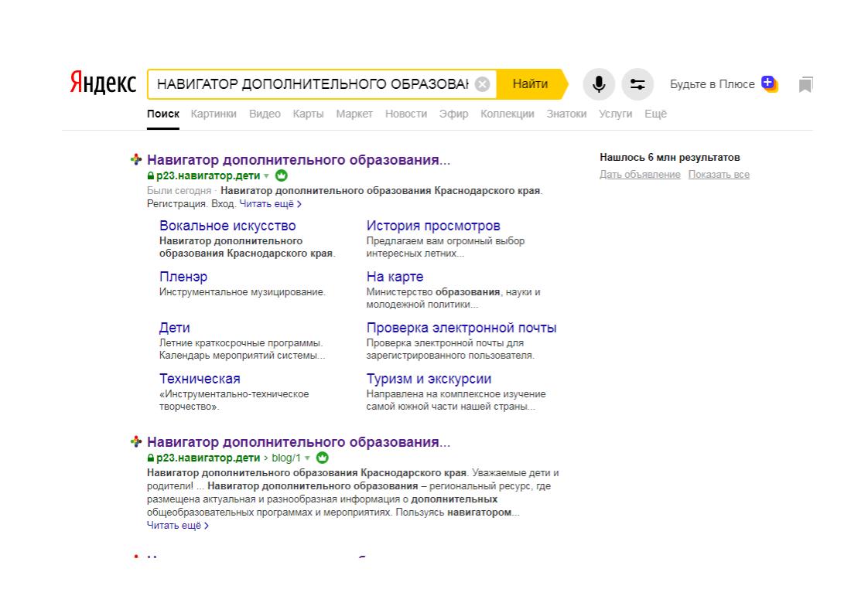Open the Туризм и экскурсии sitelink

(x=429, y=379)
